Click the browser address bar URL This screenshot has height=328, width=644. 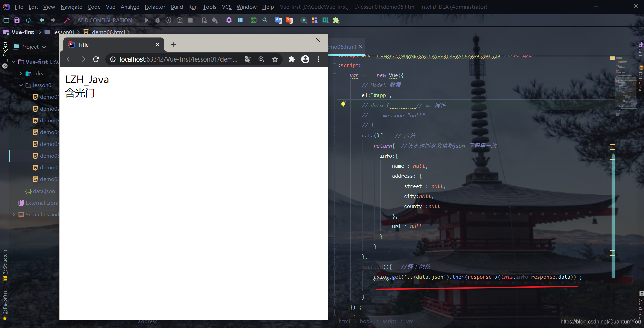(178, 59)
